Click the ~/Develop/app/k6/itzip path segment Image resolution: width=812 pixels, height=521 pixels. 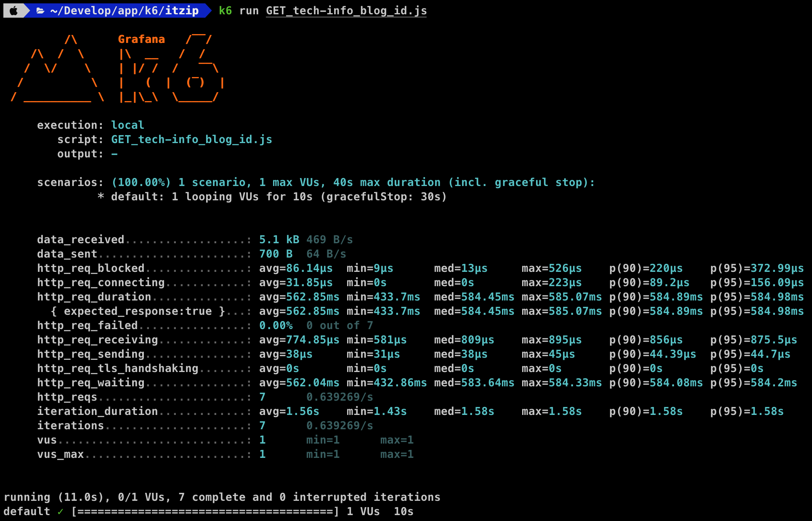(x=124, y=11)
